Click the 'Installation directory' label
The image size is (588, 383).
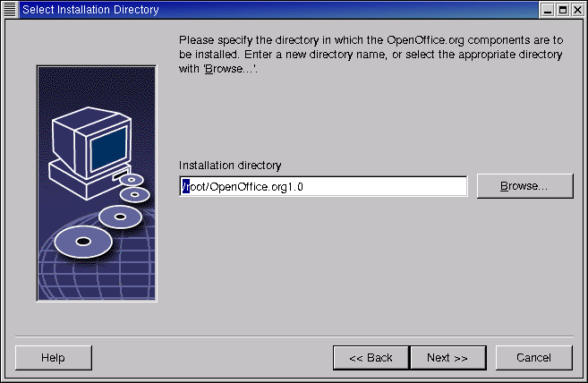pyautogui.click(x=230, y=166)
